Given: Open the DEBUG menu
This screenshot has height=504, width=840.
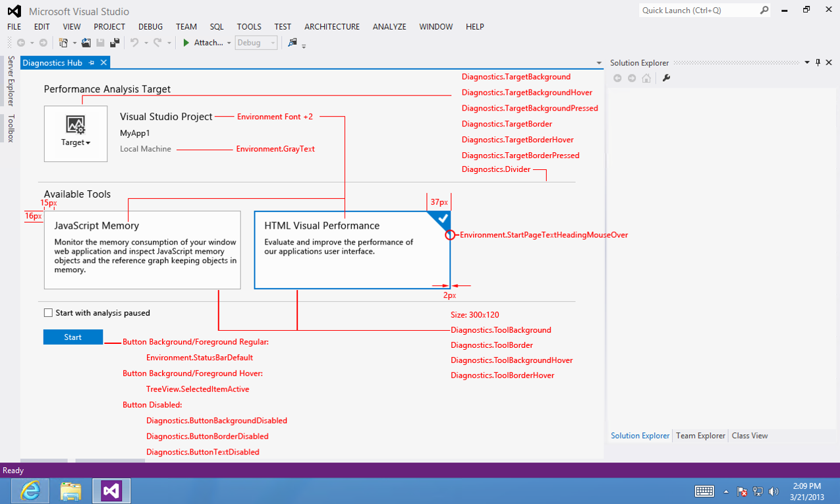Looking at the screenshot, I should (150, 27).
